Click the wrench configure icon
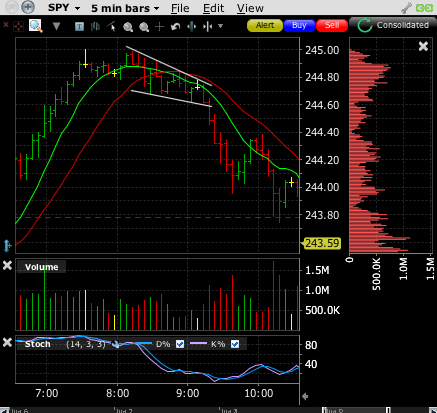437x413 pixels. tap(407, 7)
